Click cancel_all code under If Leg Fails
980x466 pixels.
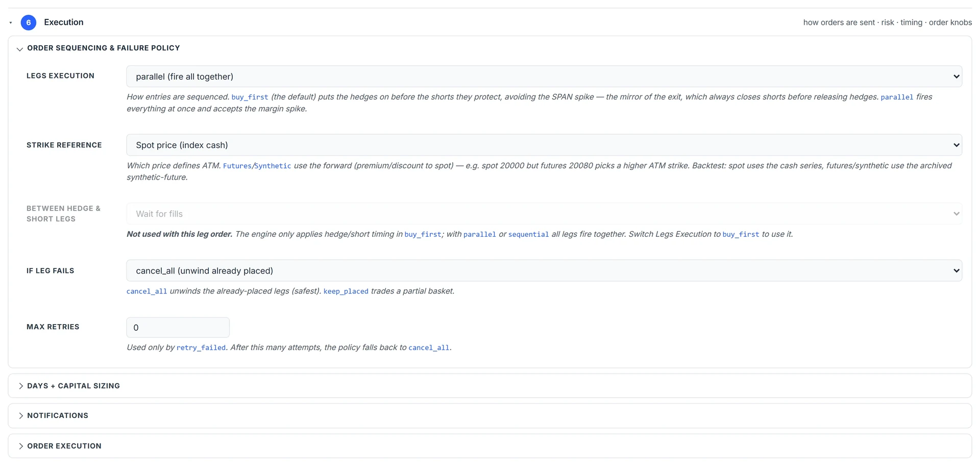[x=146, y=291]
